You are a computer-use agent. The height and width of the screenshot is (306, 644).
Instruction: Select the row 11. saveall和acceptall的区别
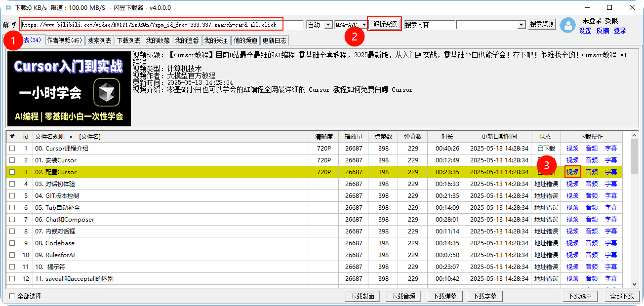314,279
